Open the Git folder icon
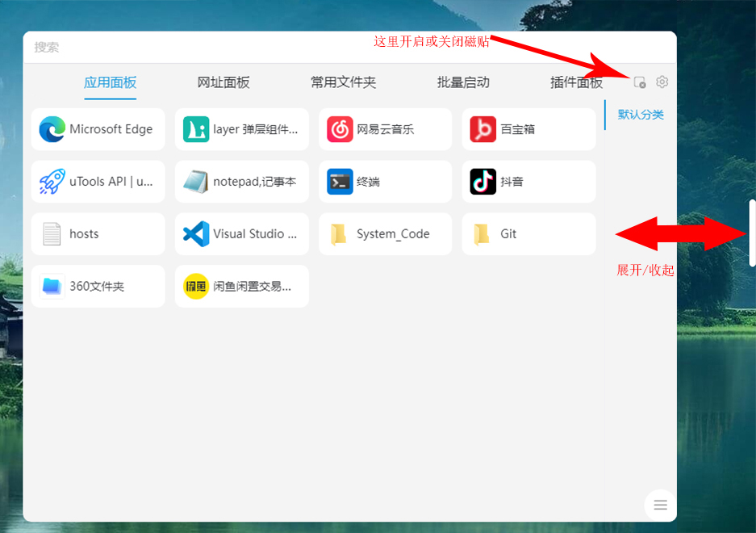Image resolution: width=756 pixels, height=533 pixels. point(482,234)
